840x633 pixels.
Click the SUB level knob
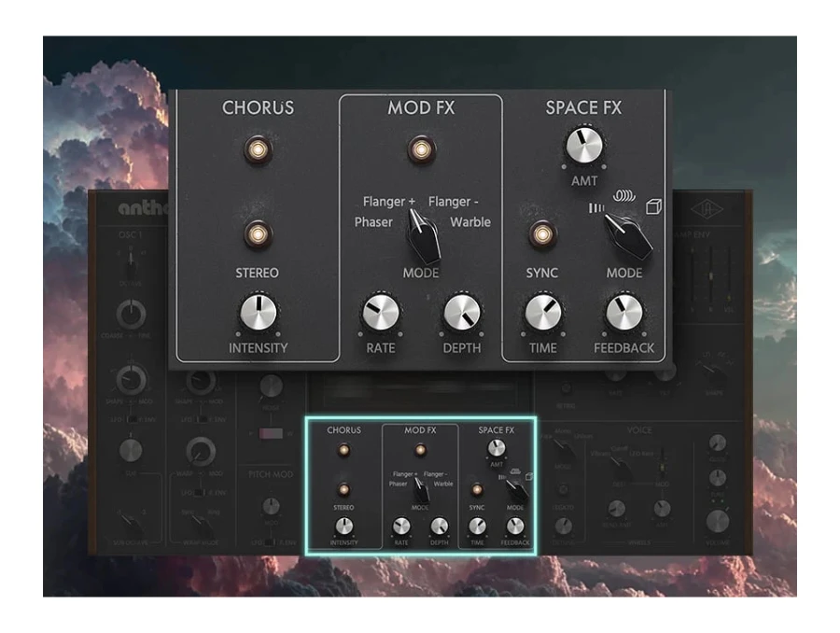point(131,450)
